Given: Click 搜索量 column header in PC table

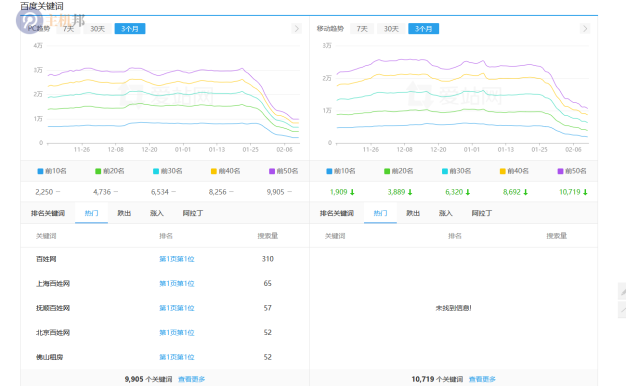Looking at the screenshot, I should coord(268,236).
